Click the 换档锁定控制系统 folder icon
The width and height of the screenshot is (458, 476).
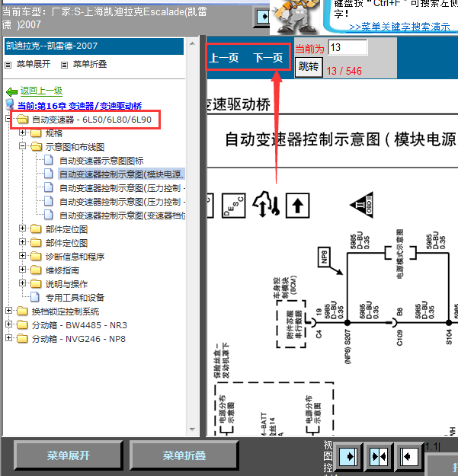(22, 311)
